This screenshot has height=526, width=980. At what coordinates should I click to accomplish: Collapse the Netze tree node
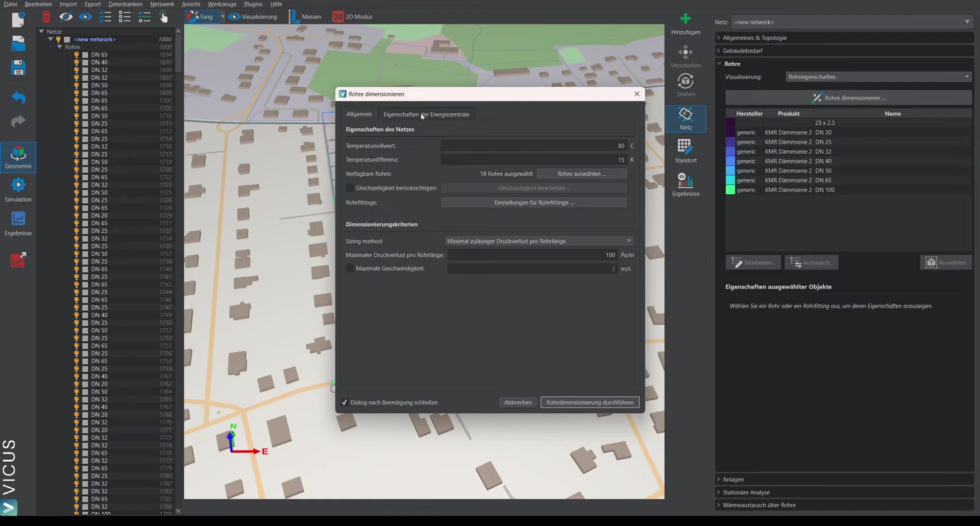41,32
